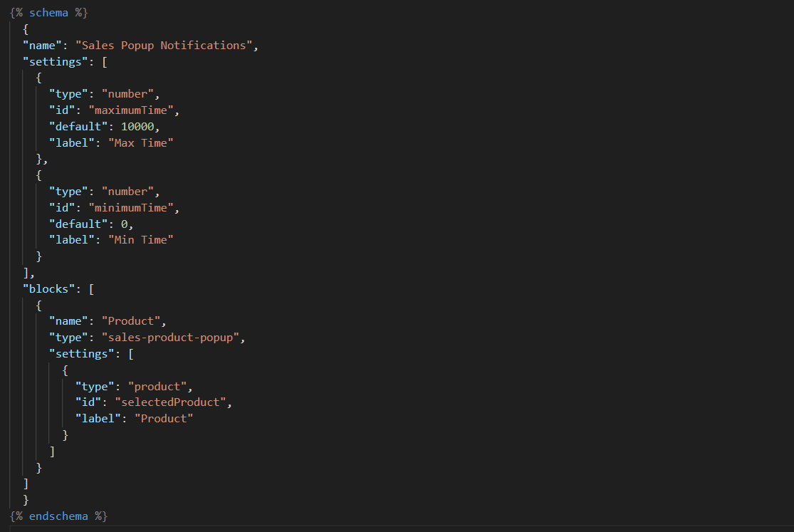Click the "Sales Popup Notifications" name string

pos(164,46)
